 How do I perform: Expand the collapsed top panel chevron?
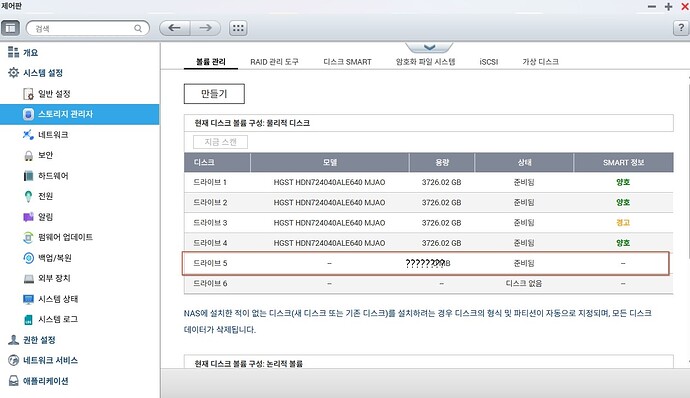(429, 47)
